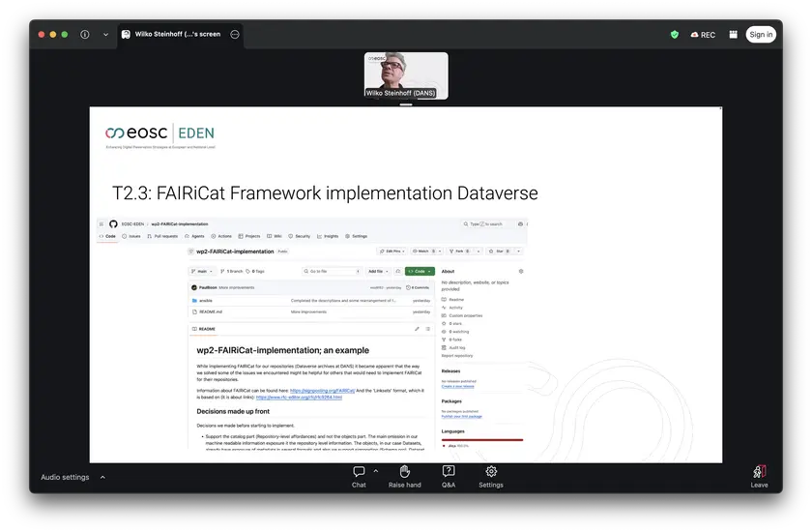Click the 1 Branch link in shared GitHub page

tap(231, 272)
